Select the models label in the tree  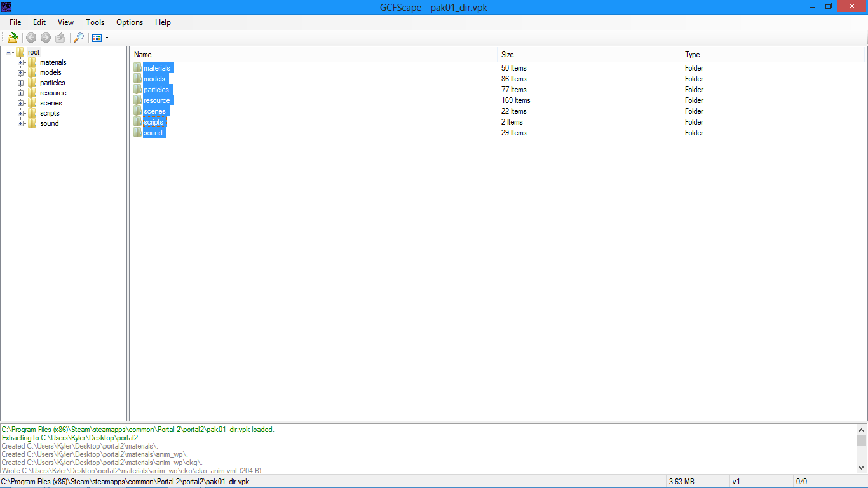click(x=50, y=72)
